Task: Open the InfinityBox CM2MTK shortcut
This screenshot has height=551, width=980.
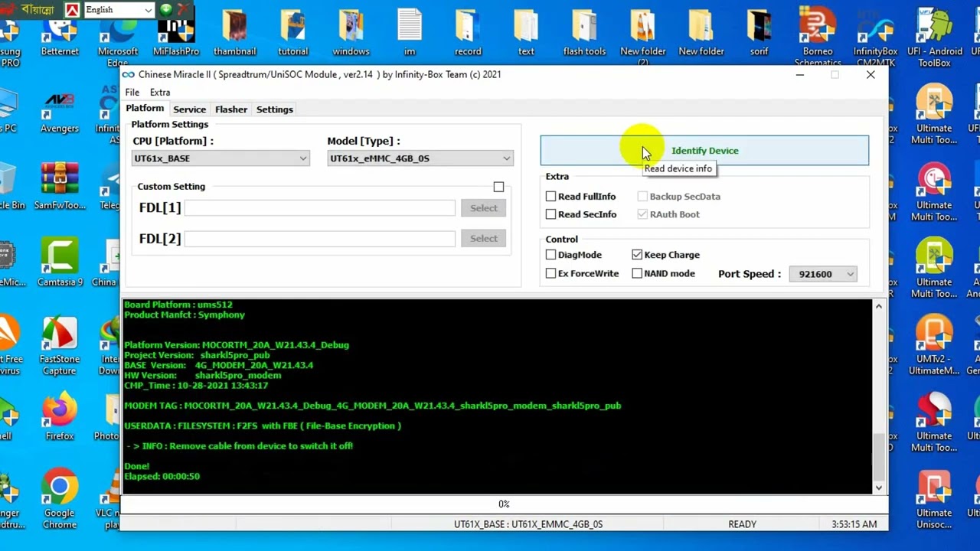Action: tap(876, 37)
